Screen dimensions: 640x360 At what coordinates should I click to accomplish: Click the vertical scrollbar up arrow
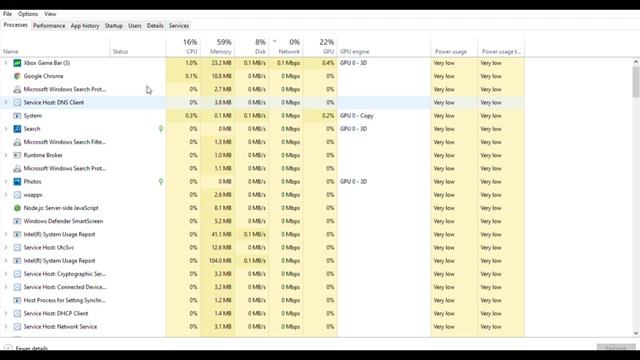coord(636,62)
